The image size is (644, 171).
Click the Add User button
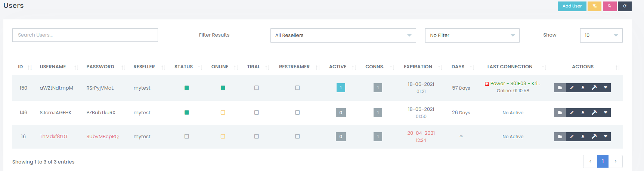(572, 6)
